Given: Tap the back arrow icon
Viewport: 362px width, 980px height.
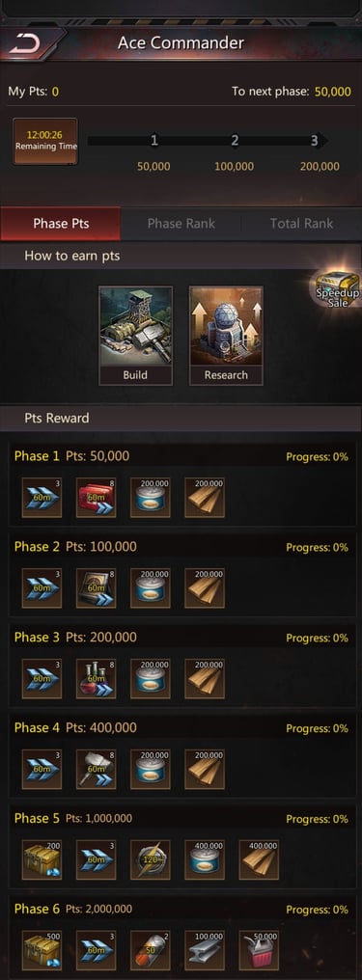Looking at the screenshot, I should (x=25, y=43).
